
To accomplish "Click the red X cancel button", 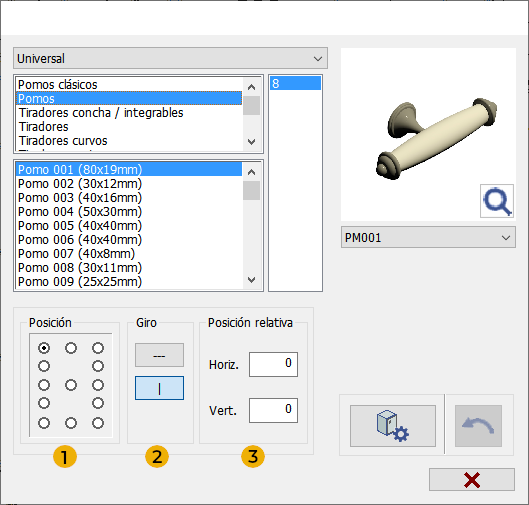I will 472,479.
